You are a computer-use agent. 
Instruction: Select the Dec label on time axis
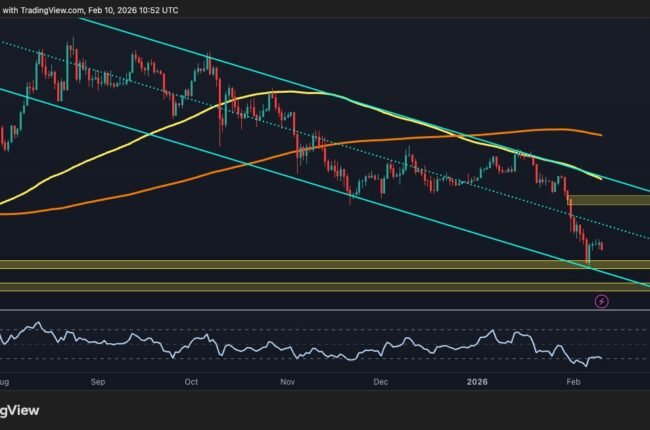click(380, 382)
